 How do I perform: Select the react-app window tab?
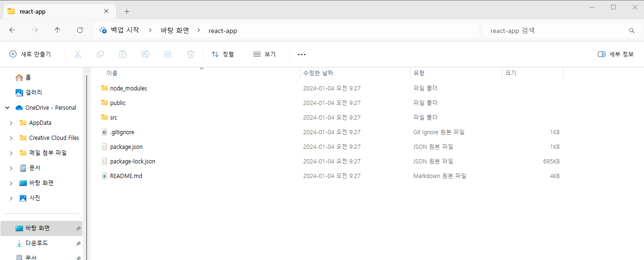pos(58,11)
